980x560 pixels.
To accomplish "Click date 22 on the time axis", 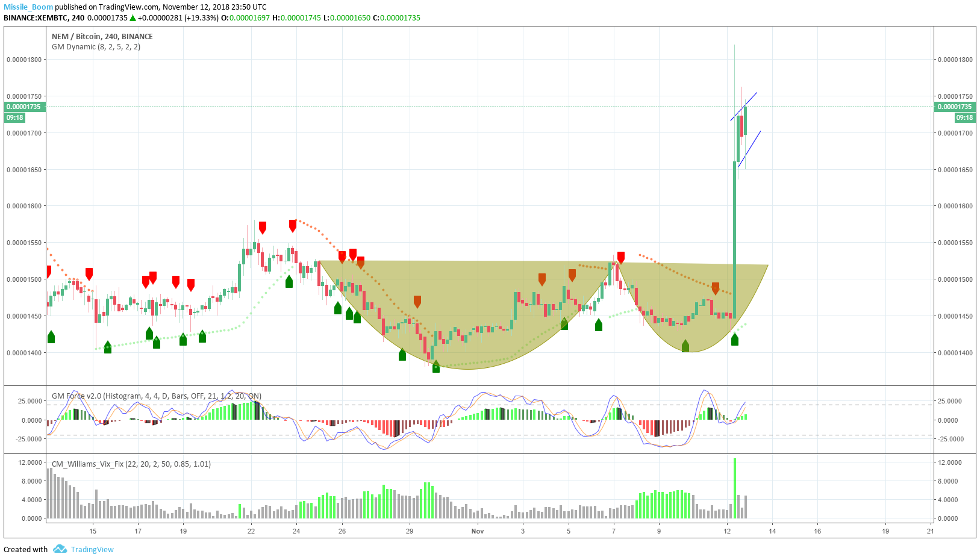I will pos(251,531).
